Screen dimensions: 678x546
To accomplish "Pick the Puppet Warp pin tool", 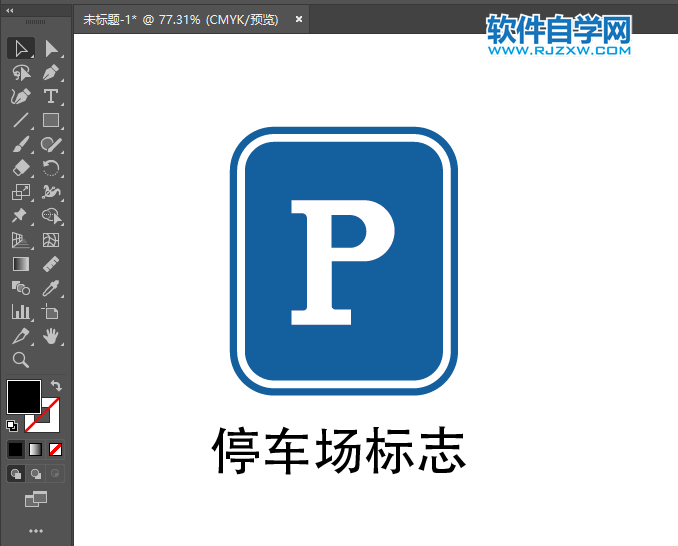I will pyautogui.click(x=21, y=215).
